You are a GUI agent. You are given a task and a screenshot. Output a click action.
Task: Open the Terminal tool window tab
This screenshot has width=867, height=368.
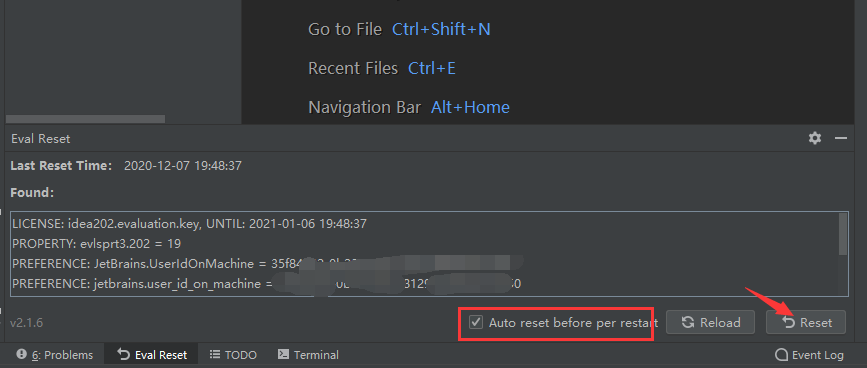tap(308, 355)
